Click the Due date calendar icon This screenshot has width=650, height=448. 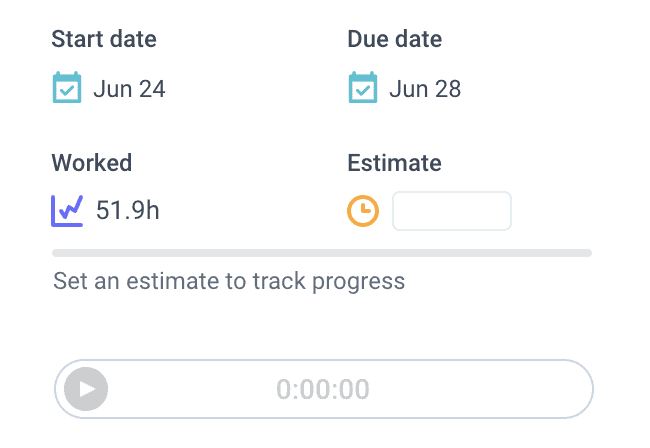coord(363,87)
